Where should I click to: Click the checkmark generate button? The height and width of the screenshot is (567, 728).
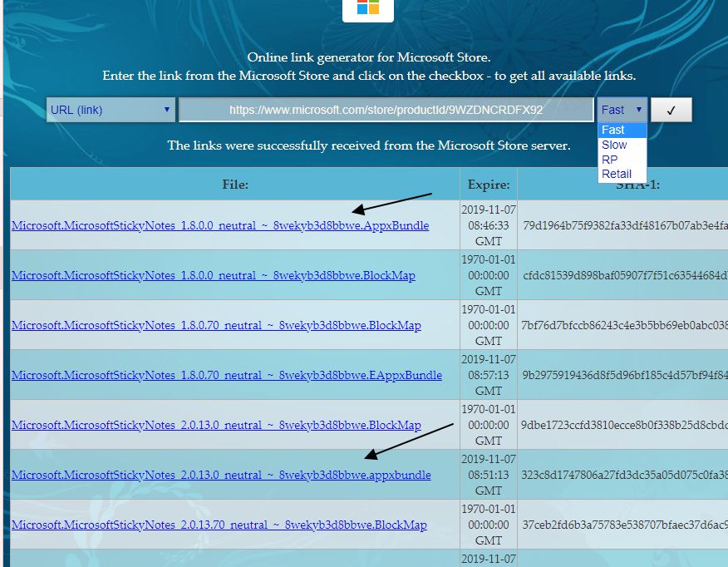(671, 110)
